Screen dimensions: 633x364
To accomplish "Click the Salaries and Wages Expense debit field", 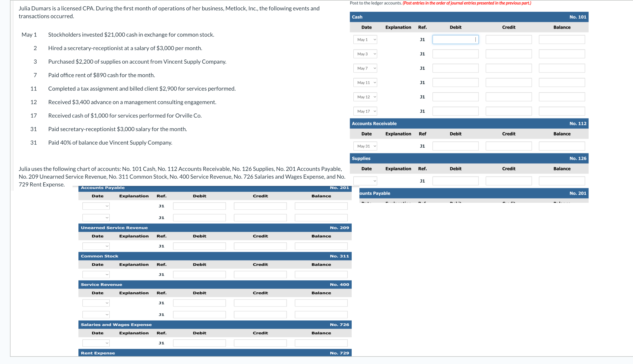I will coord(199,343).
